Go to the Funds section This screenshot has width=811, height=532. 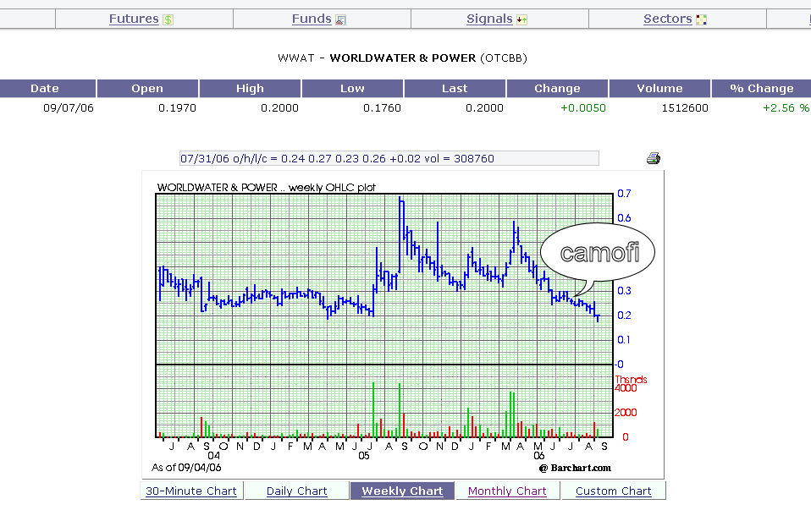(x=311, y=19)
